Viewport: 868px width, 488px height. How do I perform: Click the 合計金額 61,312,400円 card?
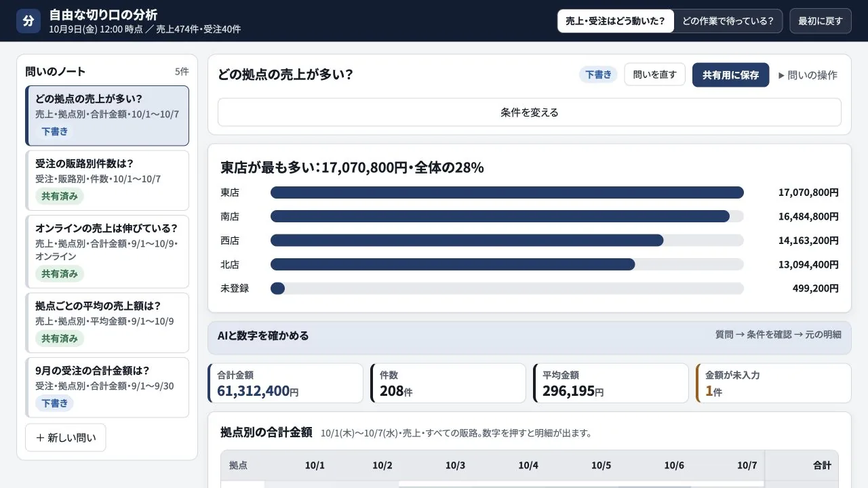(285, 383)
